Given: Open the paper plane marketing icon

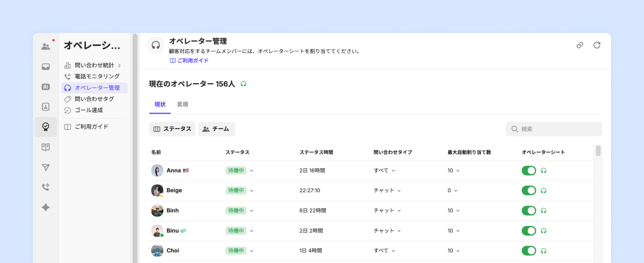Looking at the screenshot, I should (x=46, y=167).
